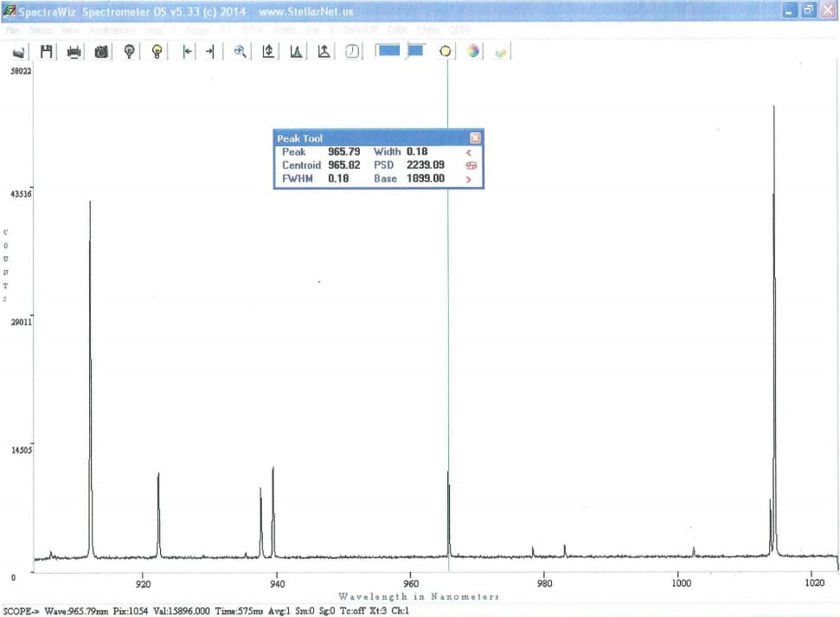Click the Peak value 965.79
Viewport: 840px width, 617px height.
point(344,151)
